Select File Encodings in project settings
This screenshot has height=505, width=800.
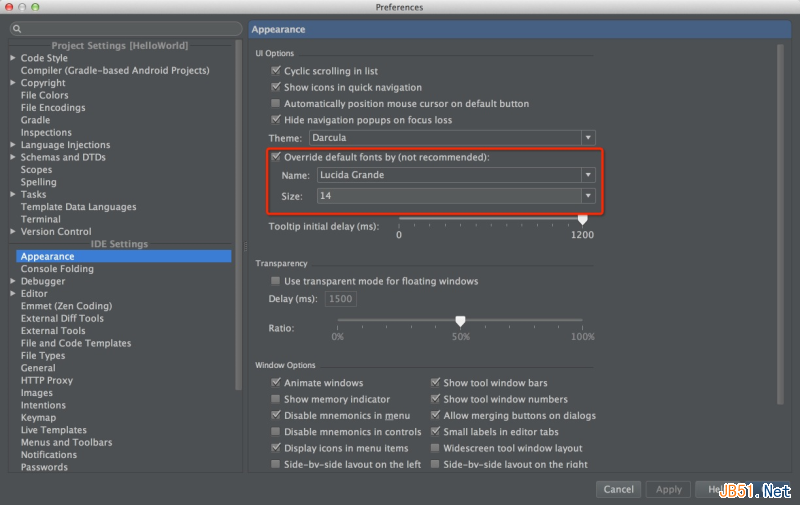(53, 108)
